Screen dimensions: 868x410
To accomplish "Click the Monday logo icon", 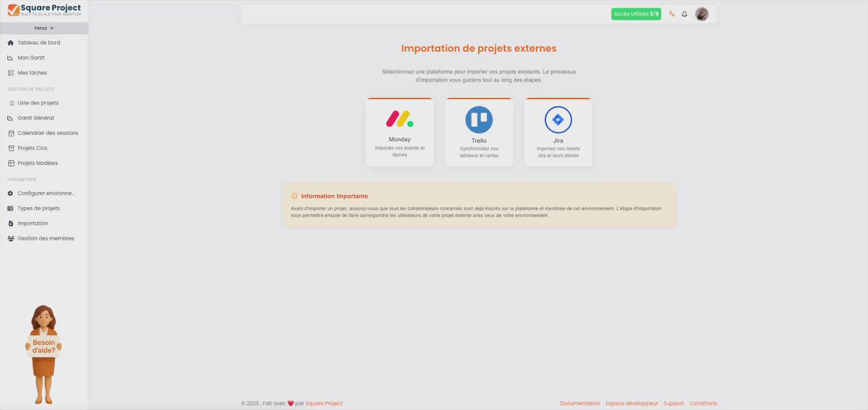I will pos(399,119).
